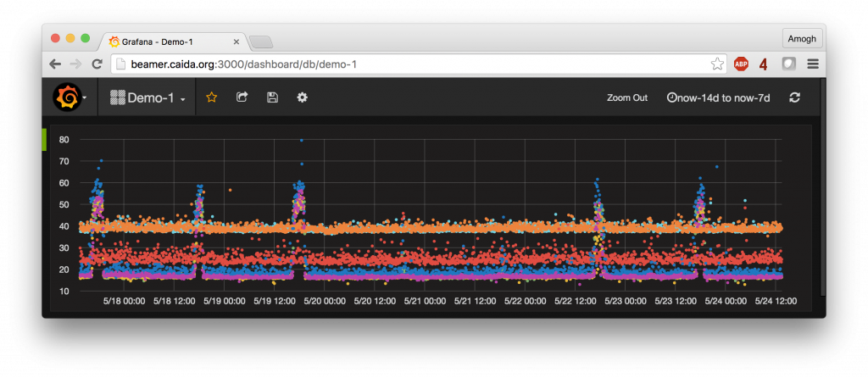Open dashboard settings gear icon
This screenshot has height=378, width=868.
pos(302,97)
